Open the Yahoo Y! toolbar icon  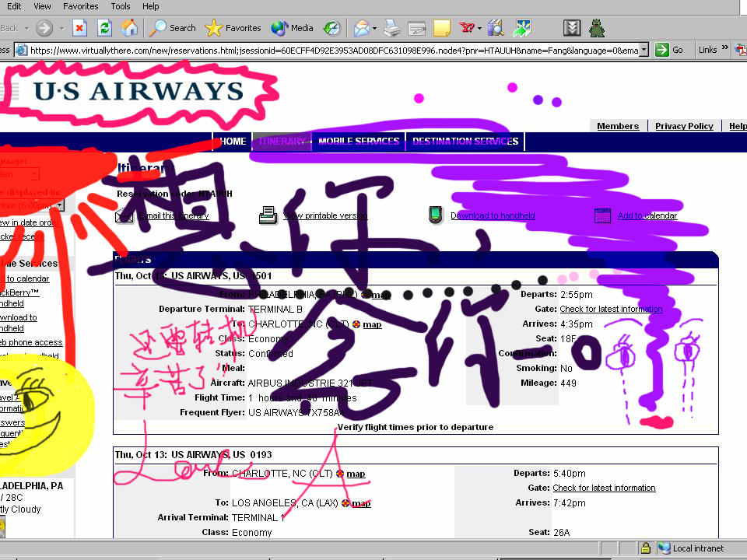466,28
